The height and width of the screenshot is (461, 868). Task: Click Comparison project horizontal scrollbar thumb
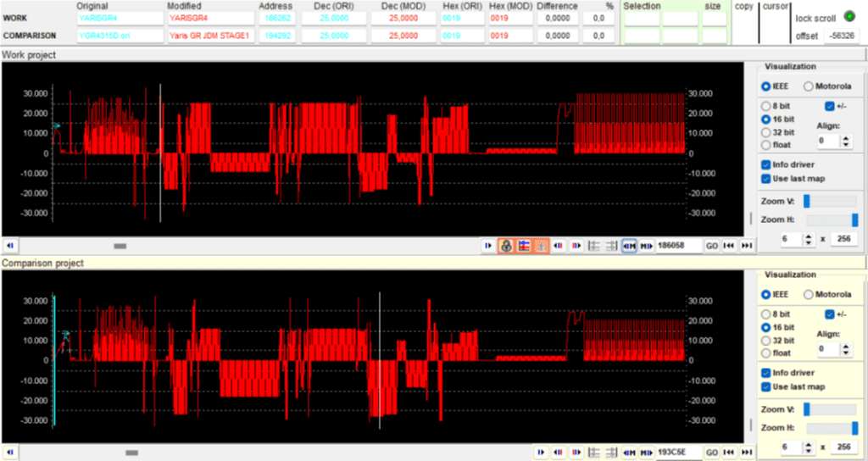click(x=131, y=453)
